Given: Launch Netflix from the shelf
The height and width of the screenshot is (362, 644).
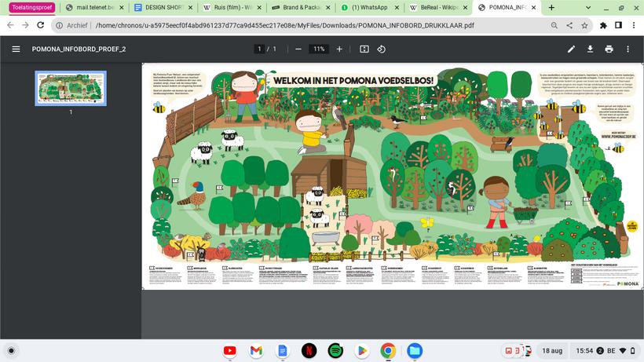Looking at the screenshot, I should click(309, 350).
